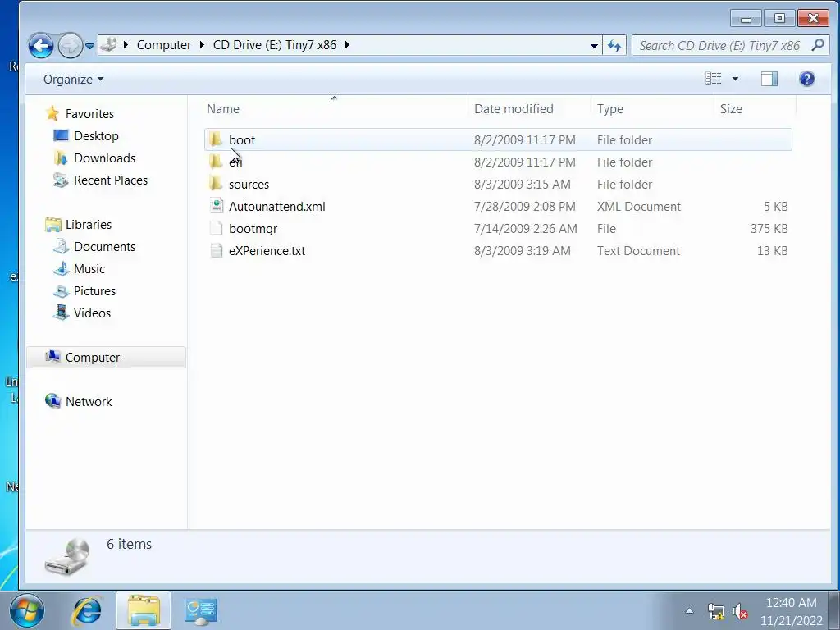Select Favorites in the navigation pane
Image resolution: width=840 pixels, height=630 pixels.
[x=89, y=113]
